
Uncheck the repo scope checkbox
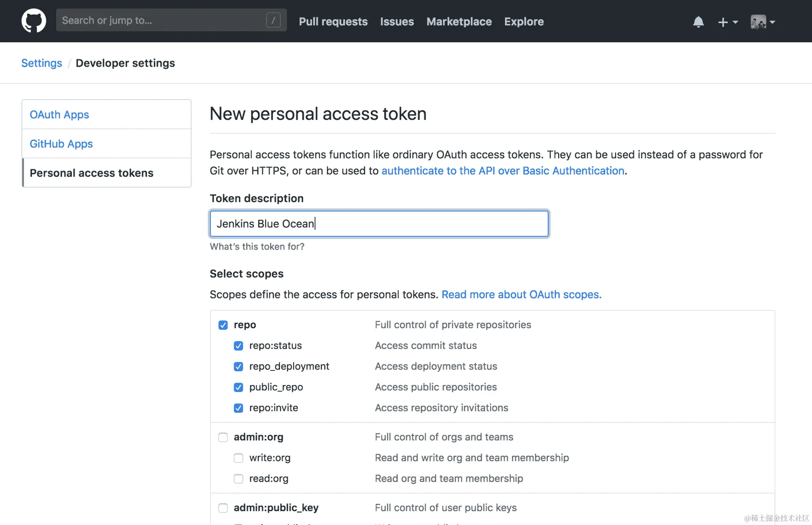point(223,325)
